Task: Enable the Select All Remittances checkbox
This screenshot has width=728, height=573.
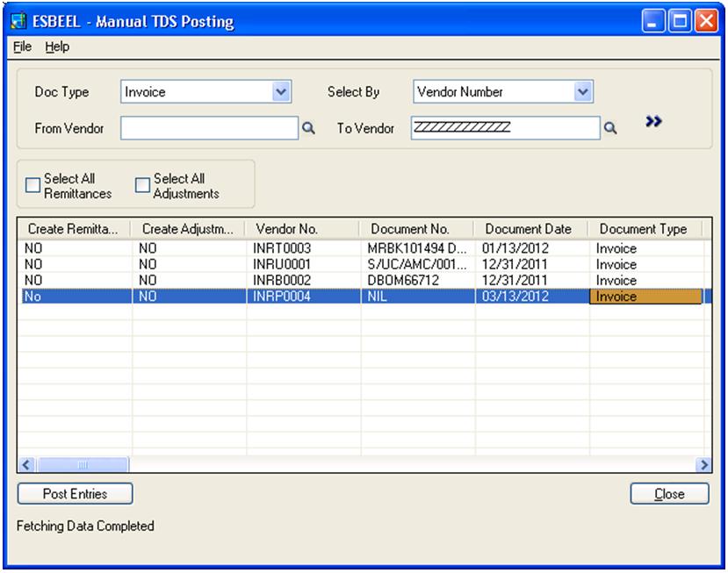Action: pos(33,185)
